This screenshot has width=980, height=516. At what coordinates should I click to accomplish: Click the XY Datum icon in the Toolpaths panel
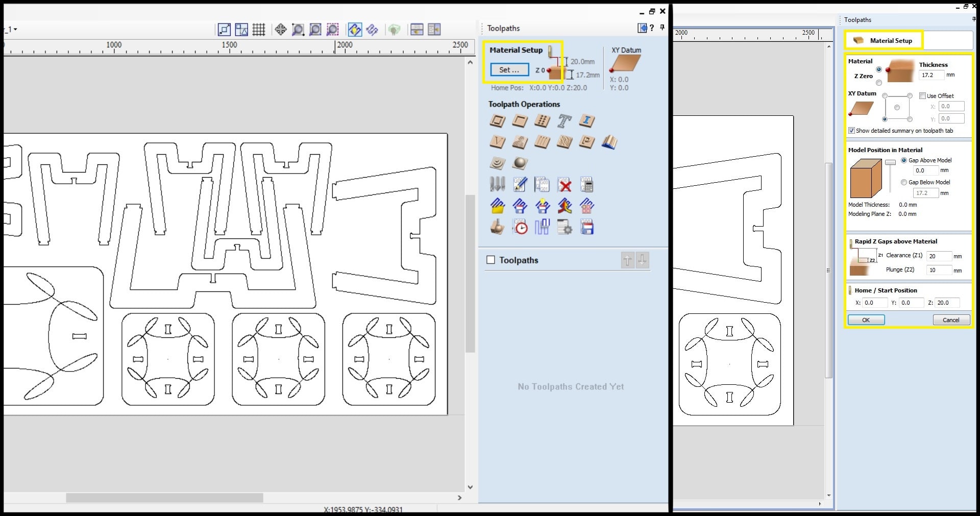(625, 64)
